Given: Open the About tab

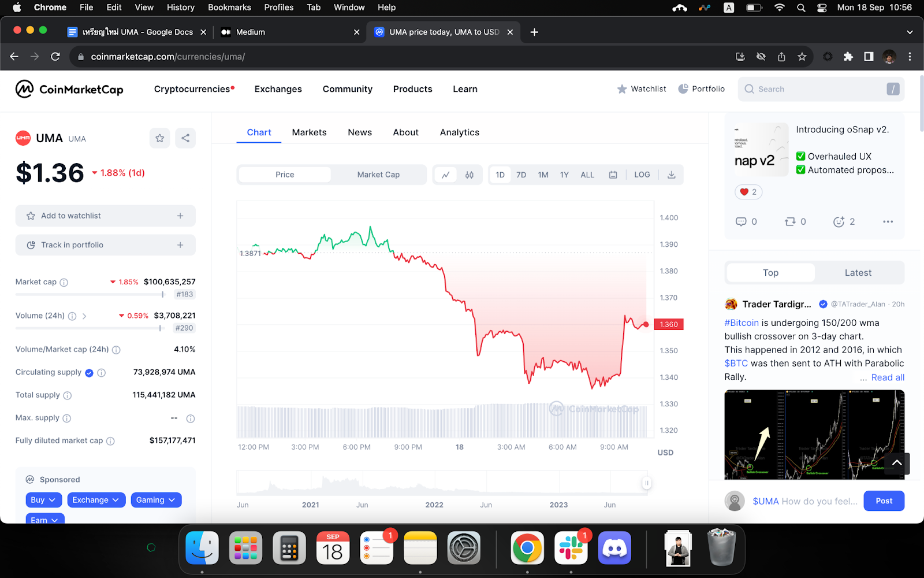Looking at the screenshot, I should point(406,132).
